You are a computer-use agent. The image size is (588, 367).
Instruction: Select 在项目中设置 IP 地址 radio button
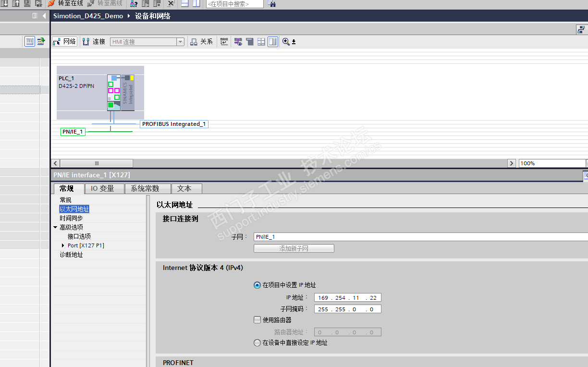pos(257,285)
